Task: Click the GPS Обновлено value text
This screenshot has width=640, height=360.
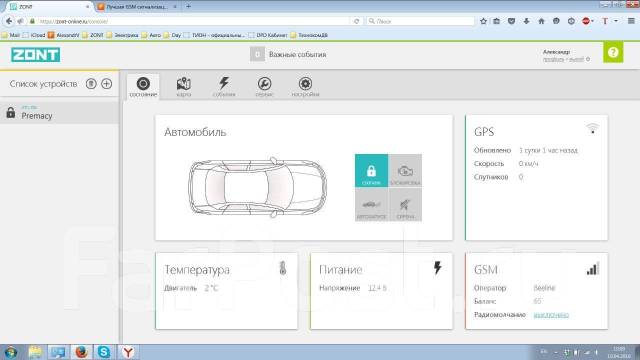Action: [x=548, y=150]
